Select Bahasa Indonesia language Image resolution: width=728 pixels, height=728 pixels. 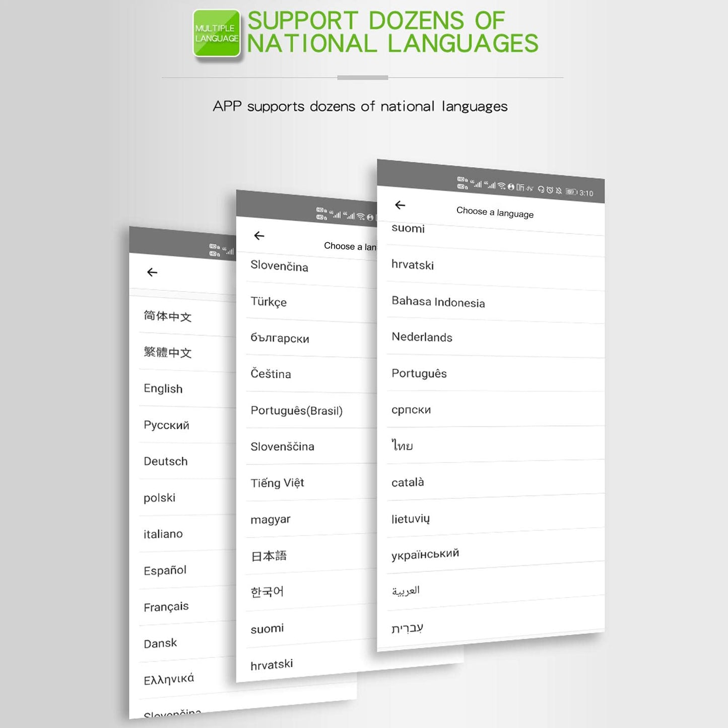tap(438, 302)
